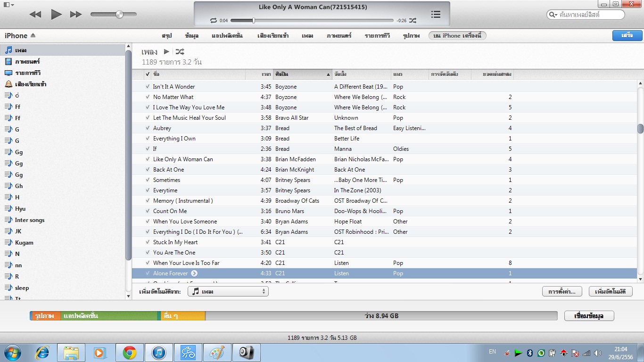Uncheck the checkbox for Back At One
This screenshot has height=362, width=644.
[x=148, y=170]
